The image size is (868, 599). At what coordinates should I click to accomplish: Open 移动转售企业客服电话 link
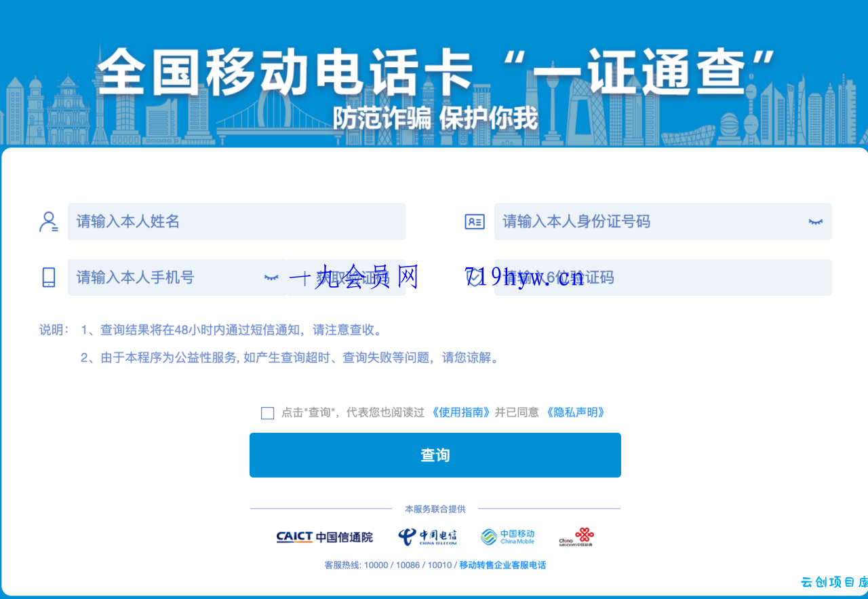click(x=502, y=565)
